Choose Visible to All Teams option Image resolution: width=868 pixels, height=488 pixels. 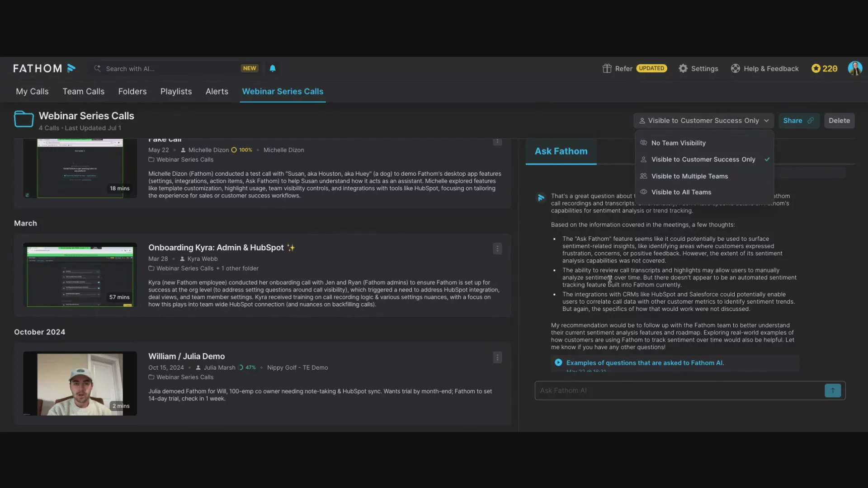[704, 192]
